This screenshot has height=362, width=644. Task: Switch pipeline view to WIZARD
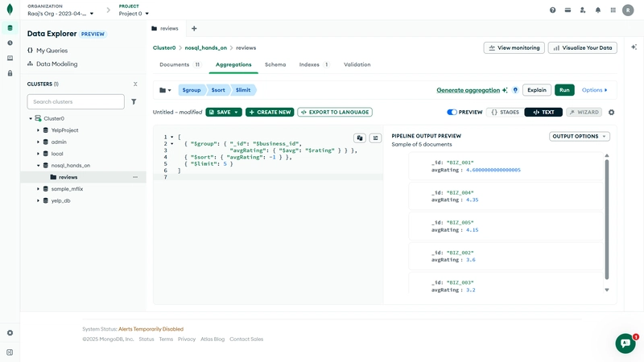pyautogui.click(x=584, y=112)
